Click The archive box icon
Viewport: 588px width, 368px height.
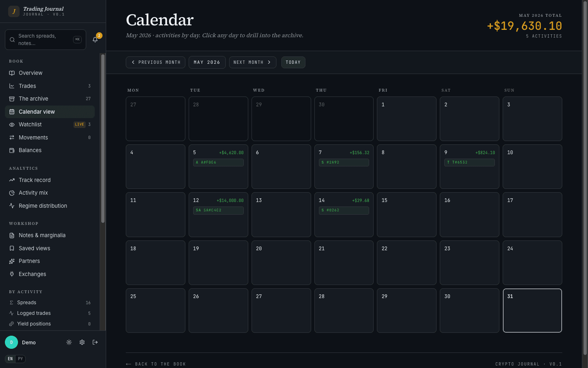[12, 99]
